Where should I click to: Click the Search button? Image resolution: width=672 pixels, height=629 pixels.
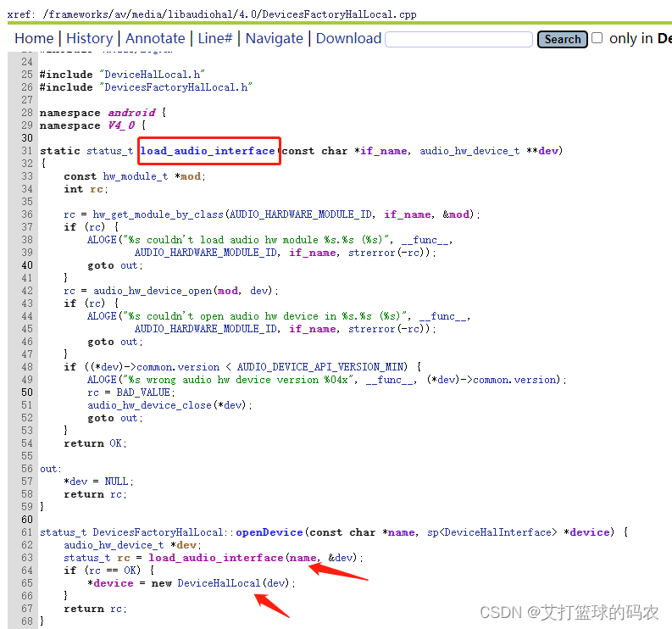pyautogui.click(x=563, y=40)
